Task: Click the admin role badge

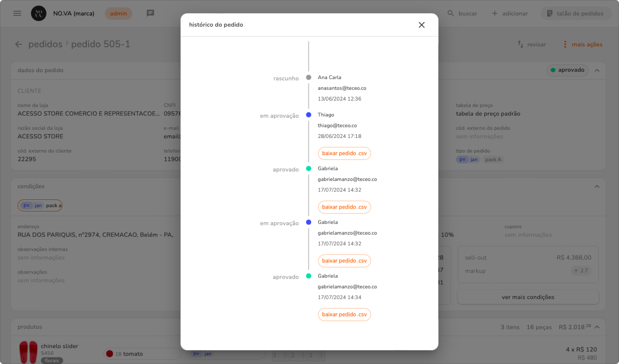Action: point(118,14)
